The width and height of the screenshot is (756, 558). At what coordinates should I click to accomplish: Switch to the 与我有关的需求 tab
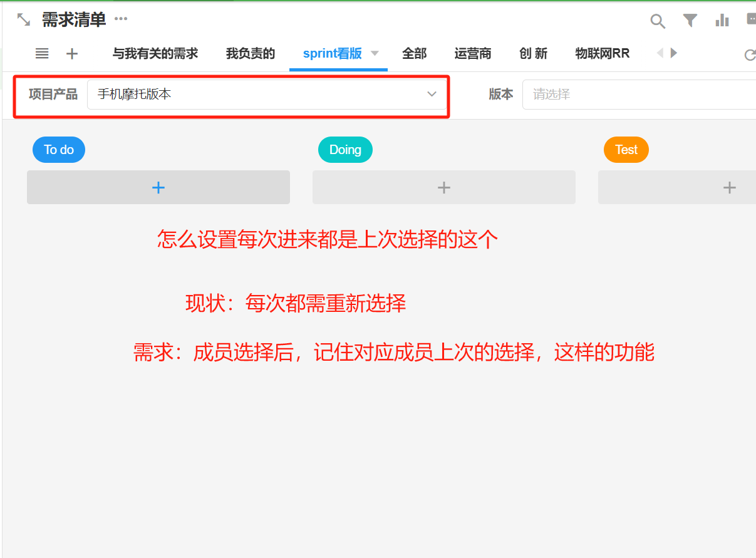click(x=155, y=54)
